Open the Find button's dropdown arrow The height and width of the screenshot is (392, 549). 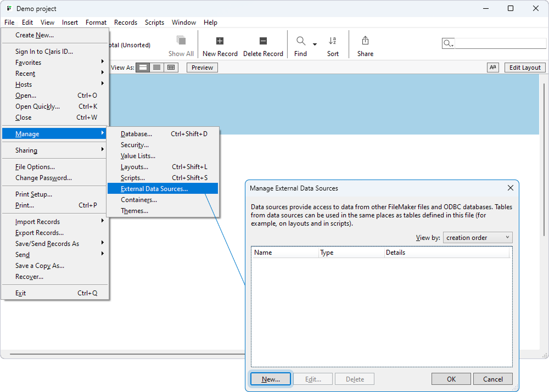click(313, 44)
